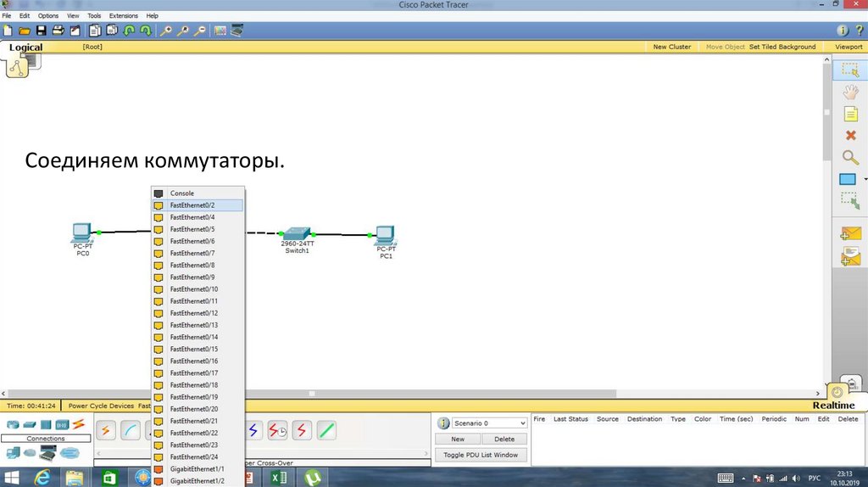Open the Edit menu
868x487 pixels.
25,16
